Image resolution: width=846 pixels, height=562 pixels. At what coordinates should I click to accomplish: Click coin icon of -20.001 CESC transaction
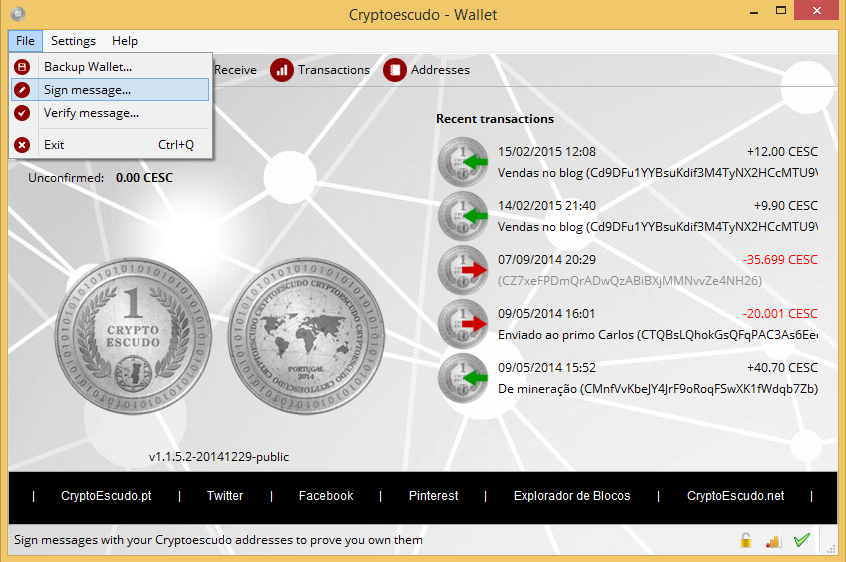463,324
